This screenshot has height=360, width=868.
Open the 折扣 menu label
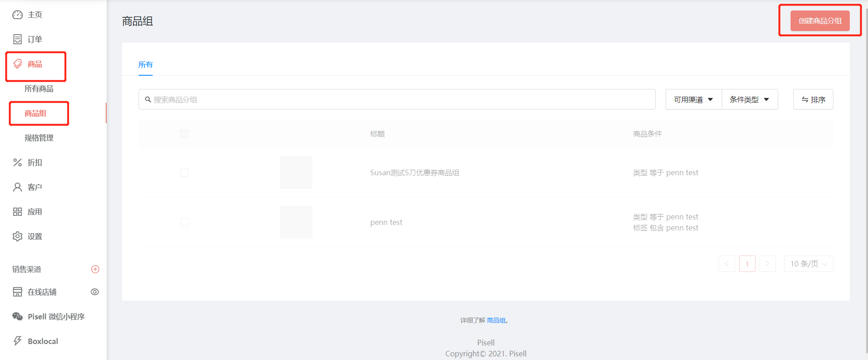(35, 162)
